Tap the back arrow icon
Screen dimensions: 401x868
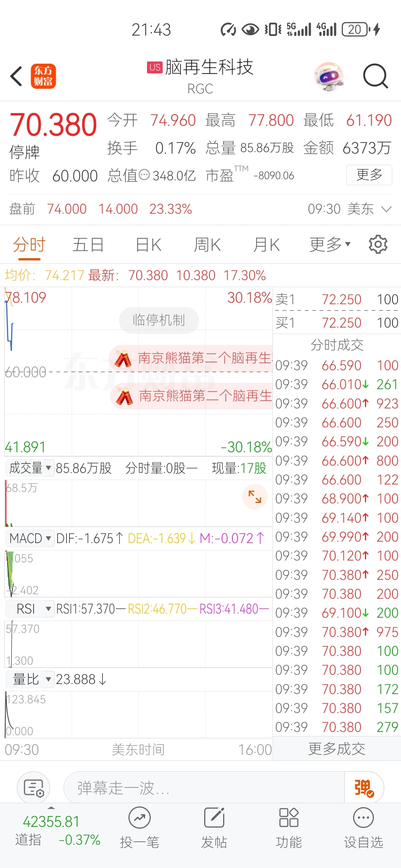[16, 76]
